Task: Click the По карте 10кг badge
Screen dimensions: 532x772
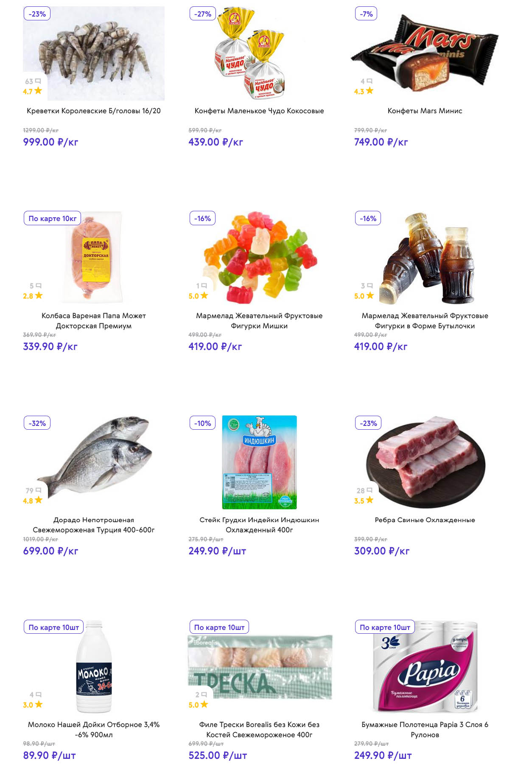Action: point(53,218)
